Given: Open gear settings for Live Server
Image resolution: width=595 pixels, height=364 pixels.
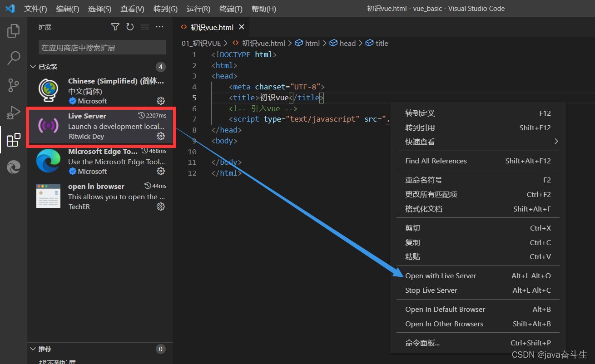Looking at the screenshot, I should 161,136.
